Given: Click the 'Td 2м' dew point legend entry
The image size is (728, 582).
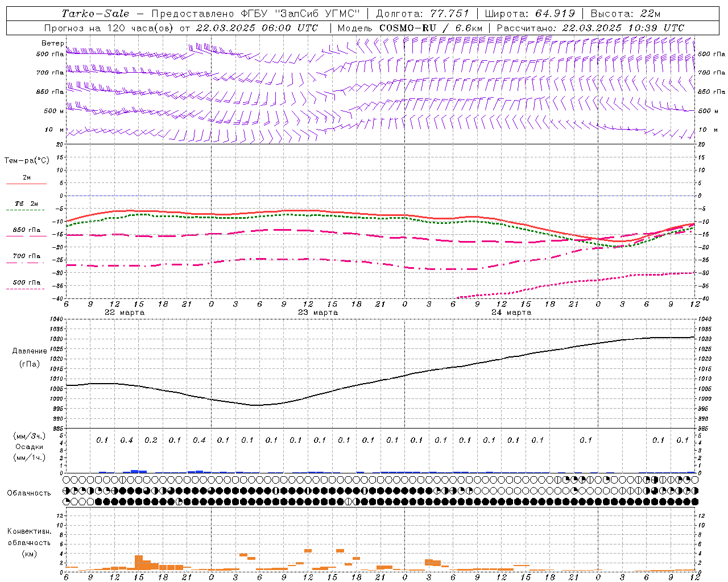Looking at the screenshot, I should 26,203.
